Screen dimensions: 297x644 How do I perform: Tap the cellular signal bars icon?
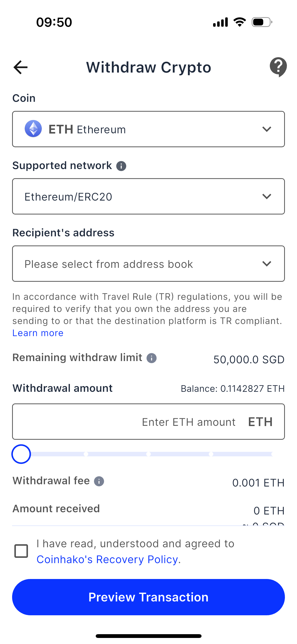(x=220, y=22)
